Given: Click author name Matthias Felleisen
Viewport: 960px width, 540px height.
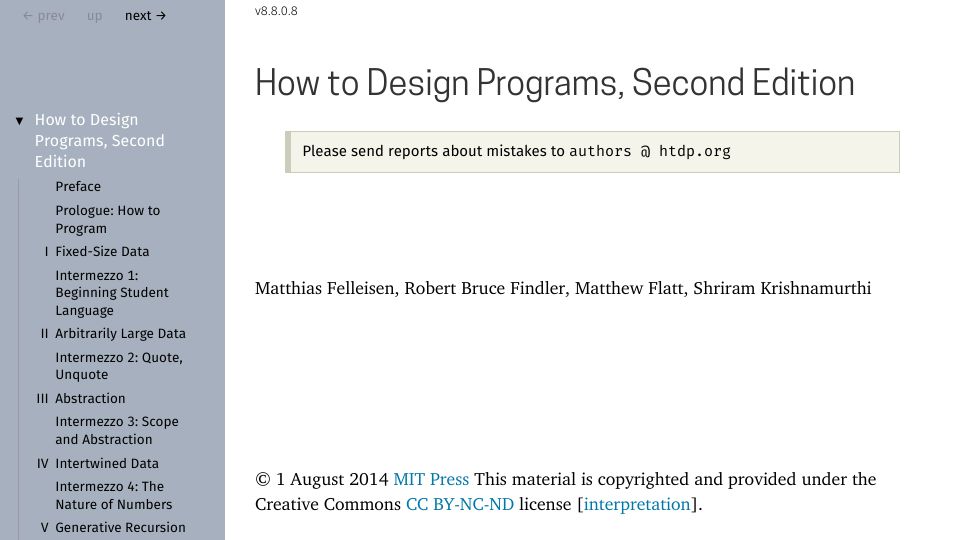Looking at the screenshot, I should [x=324, y=288].
